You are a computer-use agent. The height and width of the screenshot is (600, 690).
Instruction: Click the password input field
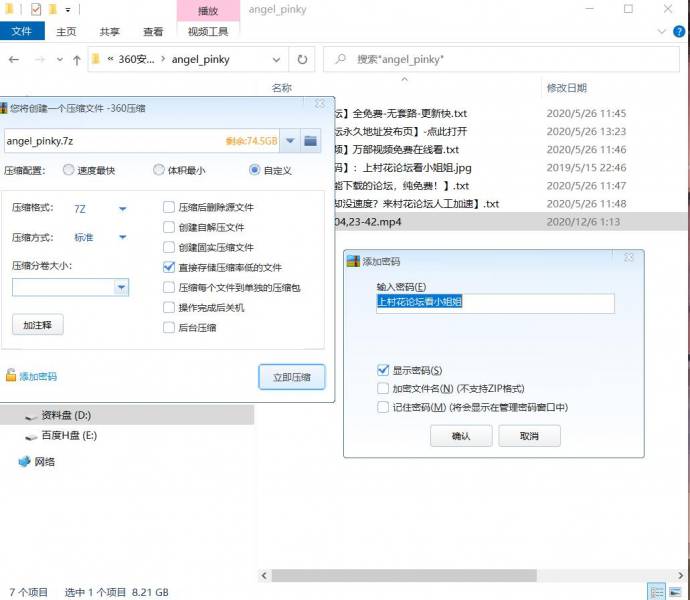click(x=494, y=302)
